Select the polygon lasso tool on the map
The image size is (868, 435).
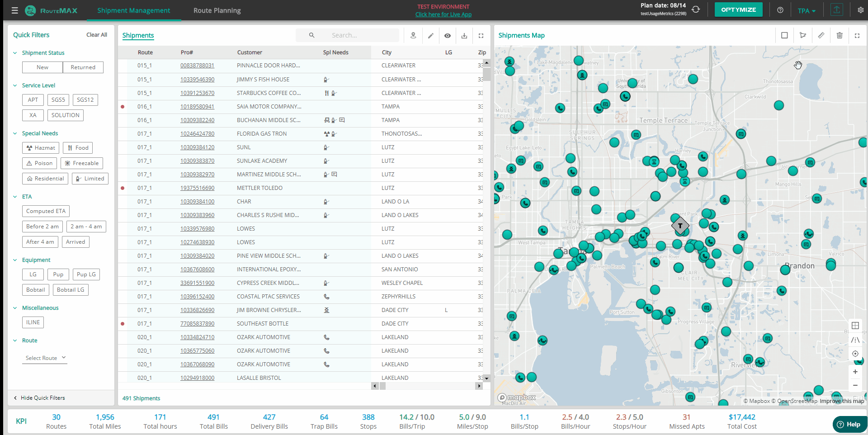(803, 35)
